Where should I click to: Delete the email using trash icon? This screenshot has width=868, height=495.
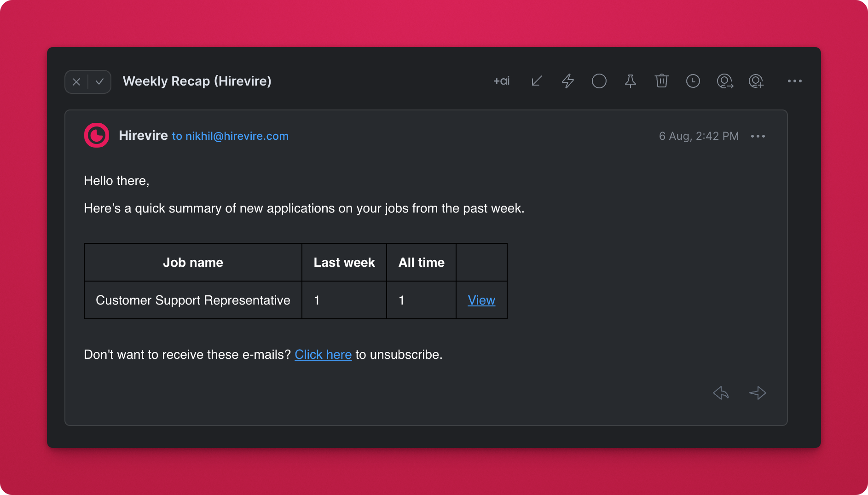661,81
